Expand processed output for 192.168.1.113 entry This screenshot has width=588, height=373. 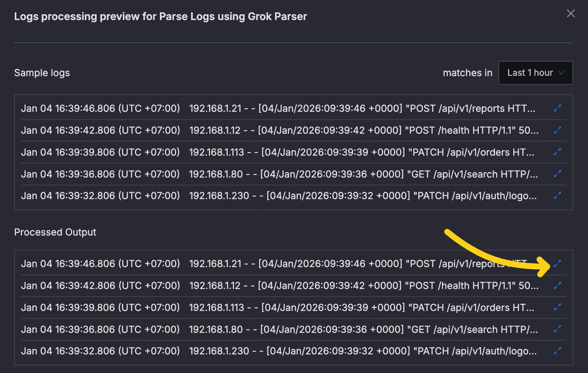point(557,307)
